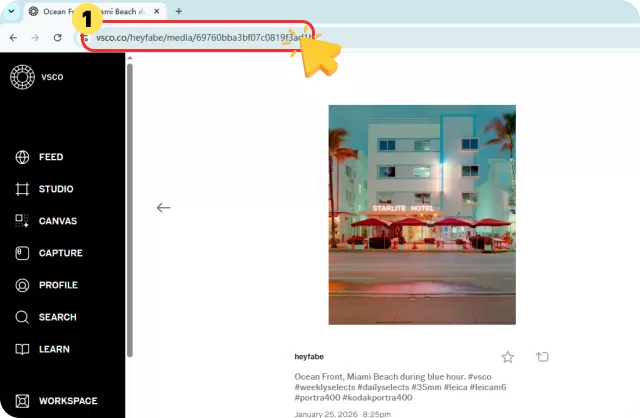Repost the photo using the repost icon
Viewport: 640px width, 418px height.
coord(542,357)
